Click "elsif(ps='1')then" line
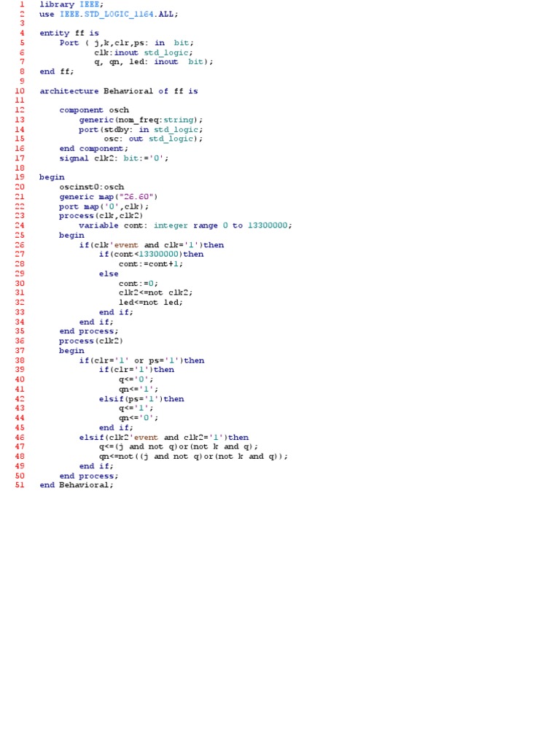This screenshot has width=560, height=747. click(141, 399)
